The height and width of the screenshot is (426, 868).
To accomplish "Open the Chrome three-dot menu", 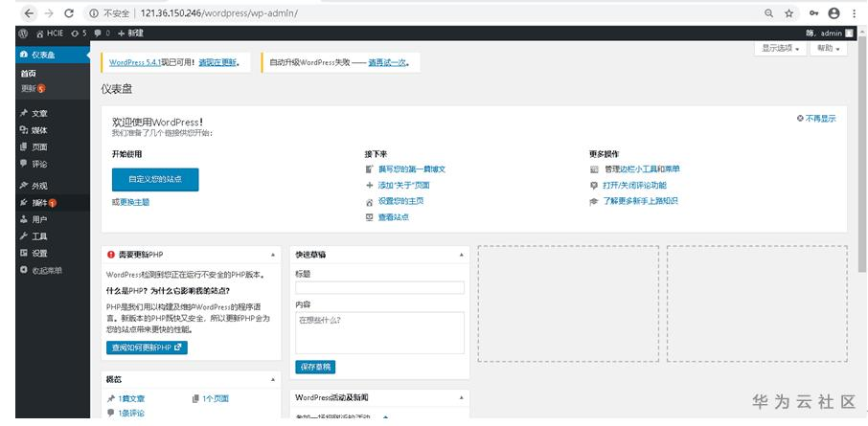I will (x=855, y=13).
